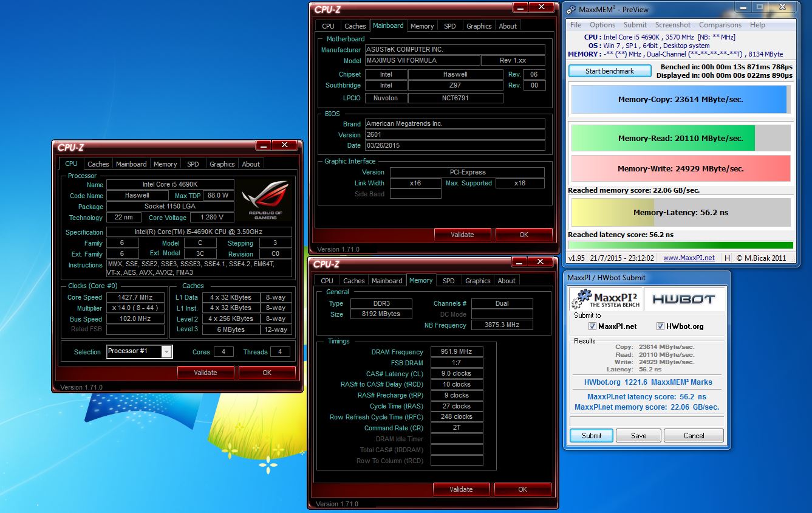Image resolution: width=812 pixels, height=513 pixels.
Task: Click the BIOS date 03/26/2015
Action: click(455, 146)
